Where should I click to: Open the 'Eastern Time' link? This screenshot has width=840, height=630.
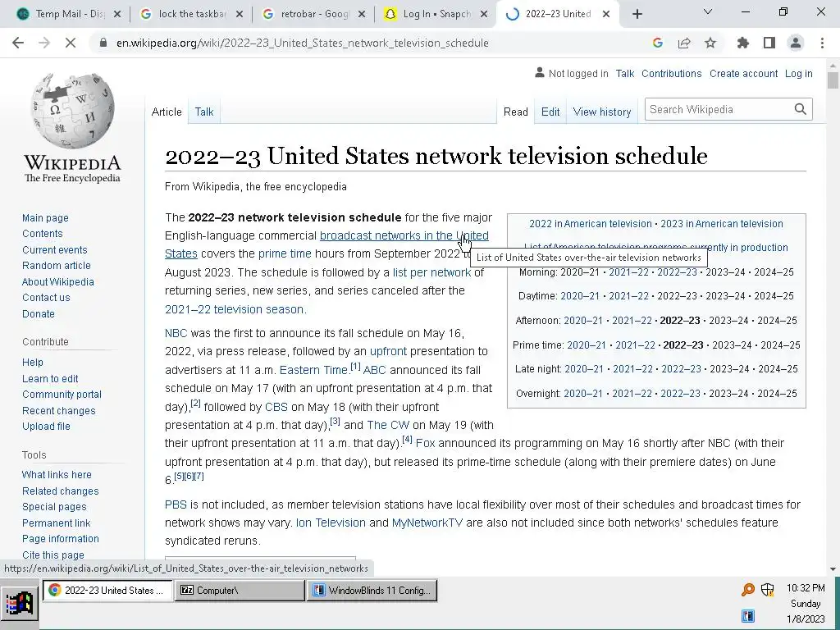click(x=313, y=370)
